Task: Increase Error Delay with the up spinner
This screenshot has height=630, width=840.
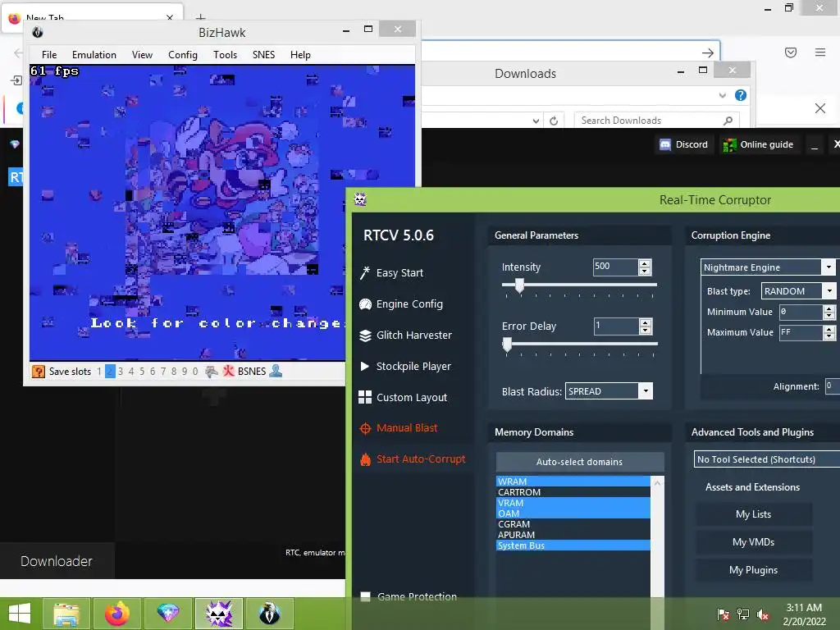Action: pyautogui.click(x=646, y=322)
